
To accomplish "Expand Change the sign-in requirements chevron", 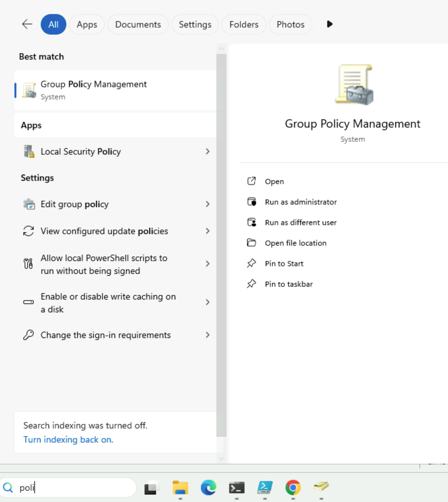I will pos(207,335).
